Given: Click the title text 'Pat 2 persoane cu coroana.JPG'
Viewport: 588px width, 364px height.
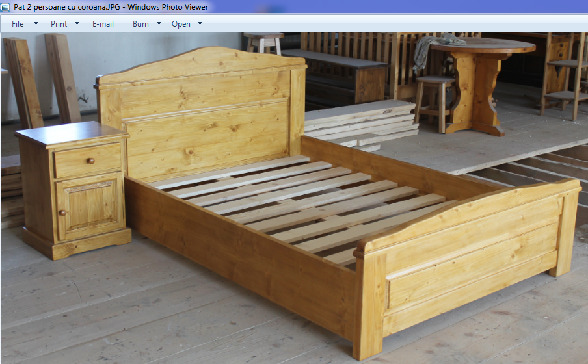Looking at the screenshot, I should [x=68, y=6].
